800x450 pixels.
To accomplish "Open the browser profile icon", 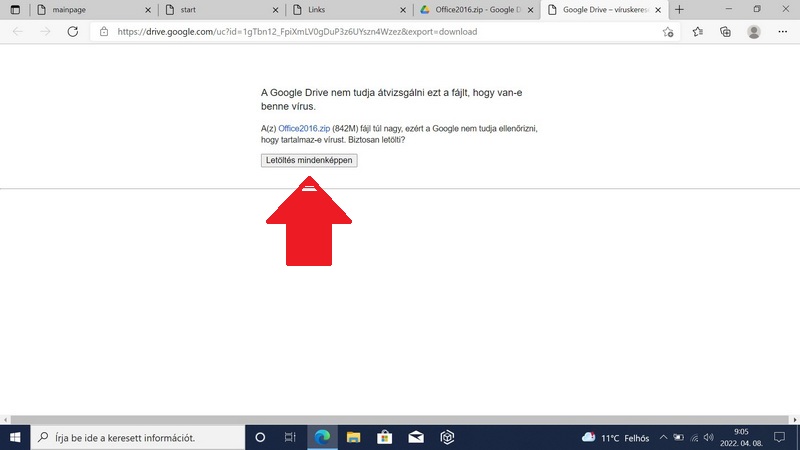I will coord(754,32).
